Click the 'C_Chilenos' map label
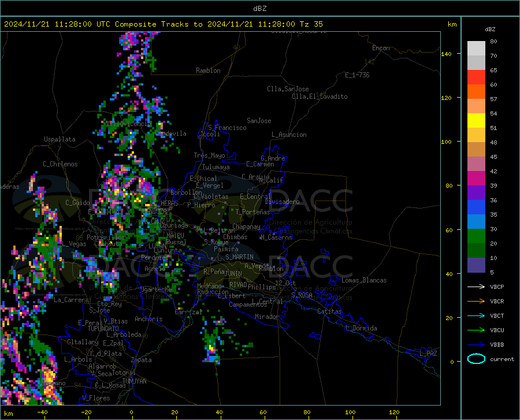The width and height of the screenshot is (520, 420). (60, 164)
